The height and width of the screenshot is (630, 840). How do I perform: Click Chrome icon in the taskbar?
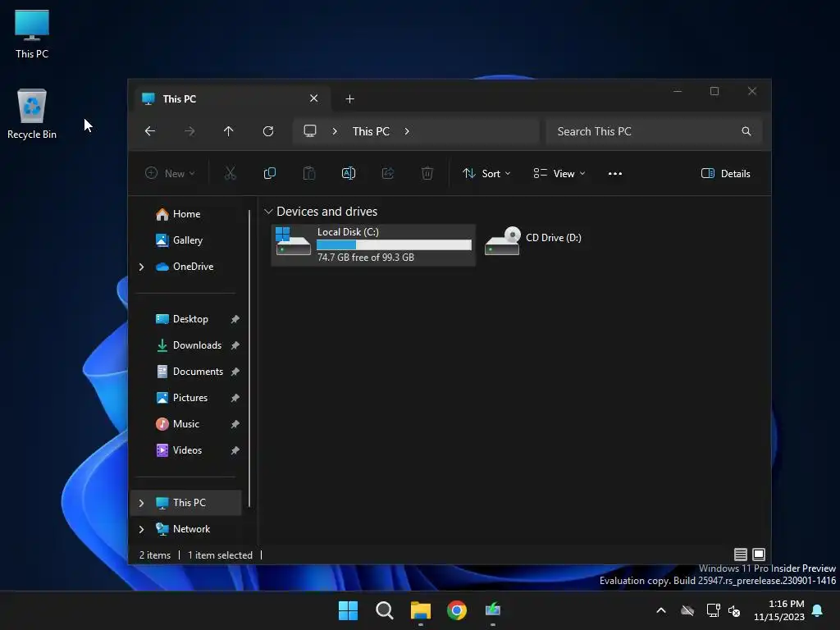click(457, 610)
